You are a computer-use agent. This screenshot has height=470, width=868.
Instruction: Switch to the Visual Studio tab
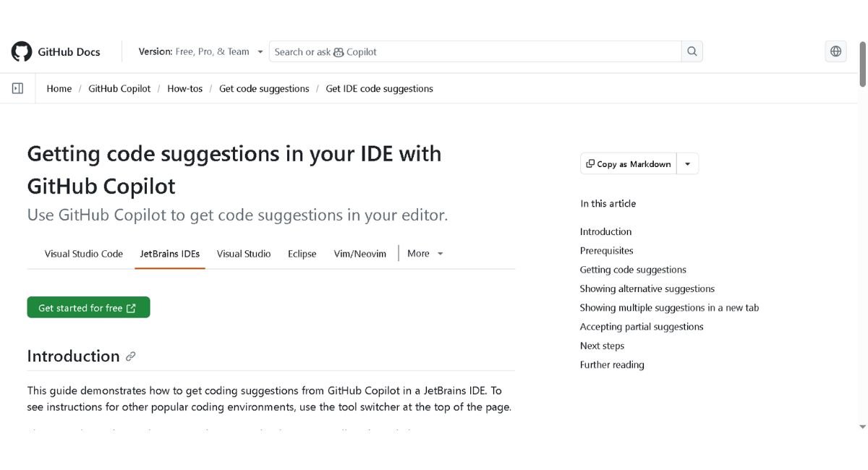pos(244,254)
